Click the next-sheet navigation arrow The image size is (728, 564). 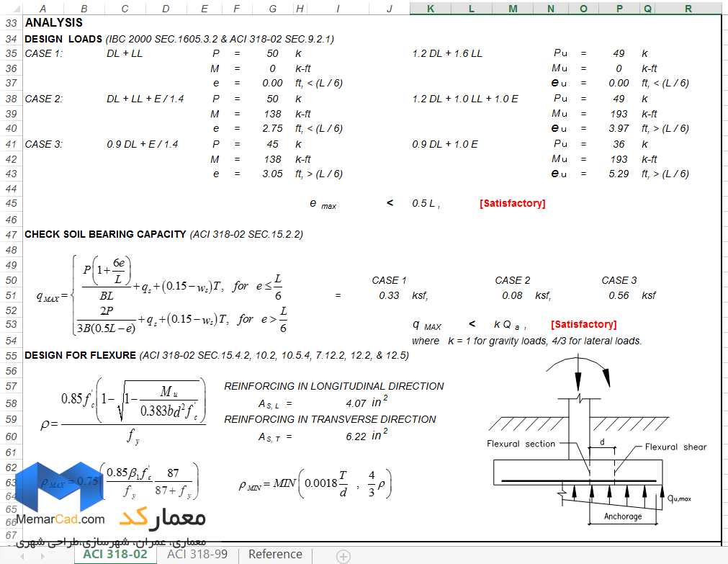tap(42, 555)
